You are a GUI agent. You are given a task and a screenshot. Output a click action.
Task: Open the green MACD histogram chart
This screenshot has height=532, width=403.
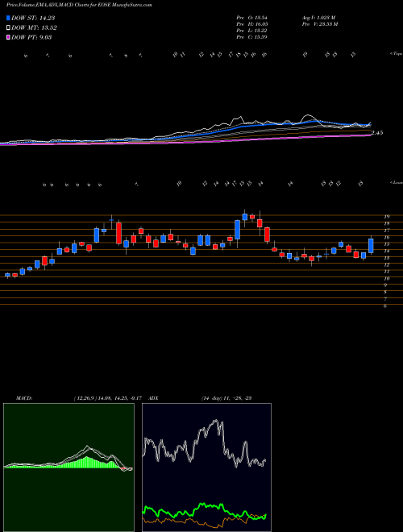(69, 468)
